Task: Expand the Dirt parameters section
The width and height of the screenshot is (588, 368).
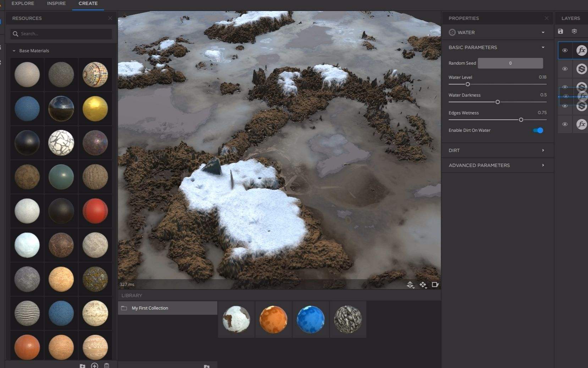Action: tap(497, 150)
